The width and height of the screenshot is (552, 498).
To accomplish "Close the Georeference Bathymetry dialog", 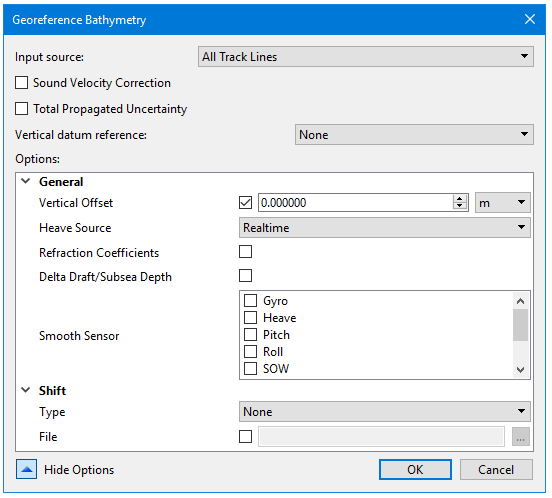I will click(x=529, y=19).
